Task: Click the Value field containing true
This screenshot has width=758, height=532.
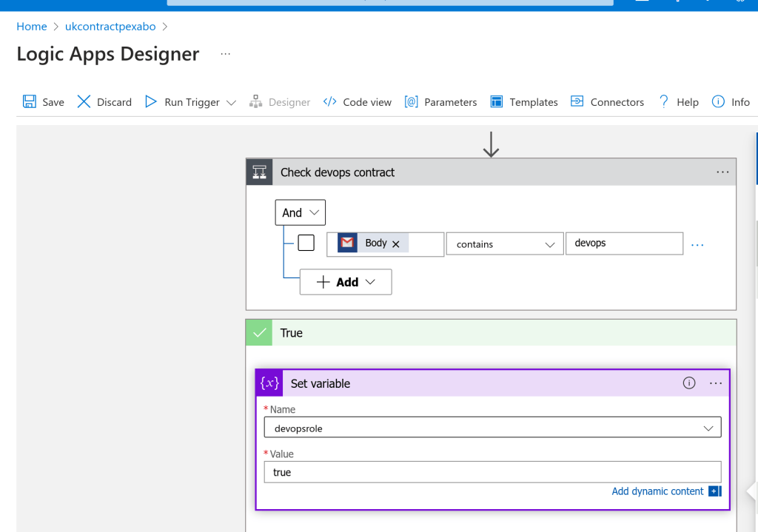Action: [492, 472]
